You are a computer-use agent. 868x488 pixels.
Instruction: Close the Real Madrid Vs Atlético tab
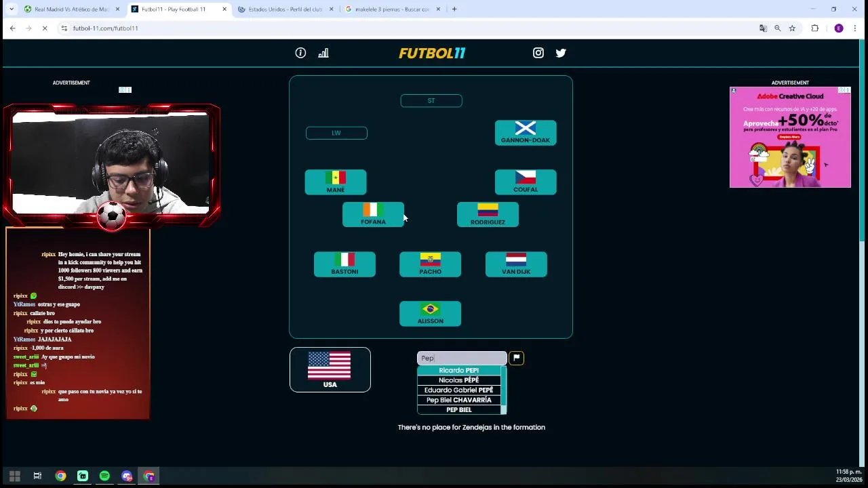(x=117, y=9)
